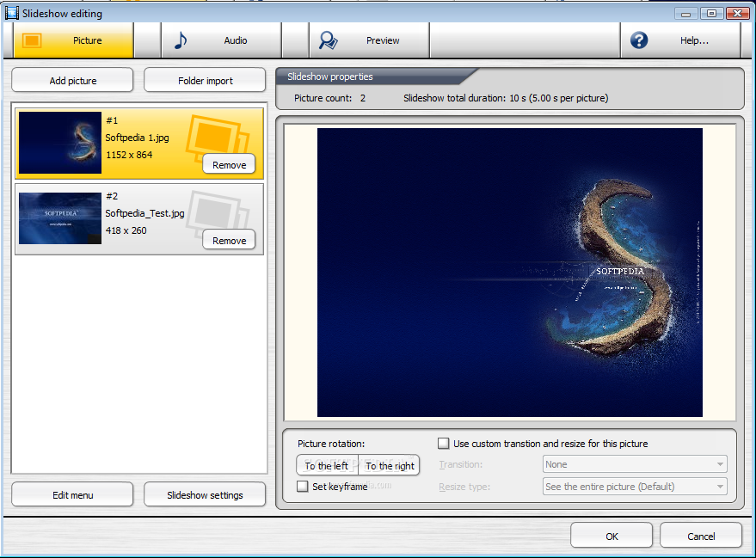Open the Resize type dropdown
Screen dimensions: 756x558
pos(635,487)
